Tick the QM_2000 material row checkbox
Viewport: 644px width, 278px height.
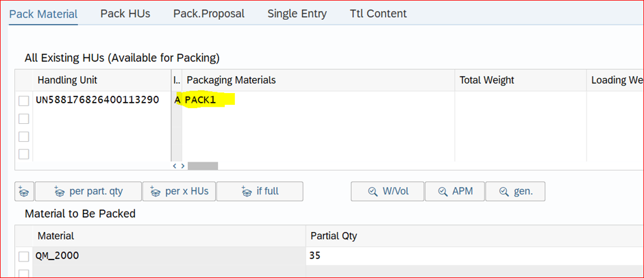click(24, 256)
